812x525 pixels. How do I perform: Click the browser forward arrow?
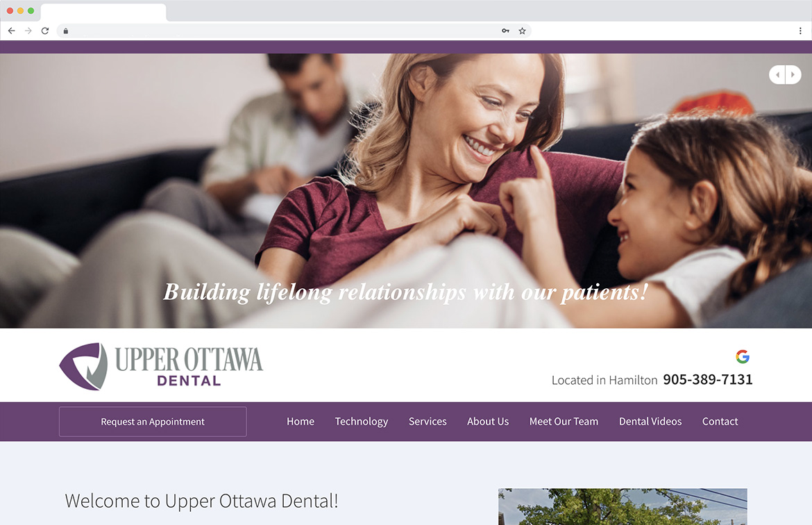[28, 31]
